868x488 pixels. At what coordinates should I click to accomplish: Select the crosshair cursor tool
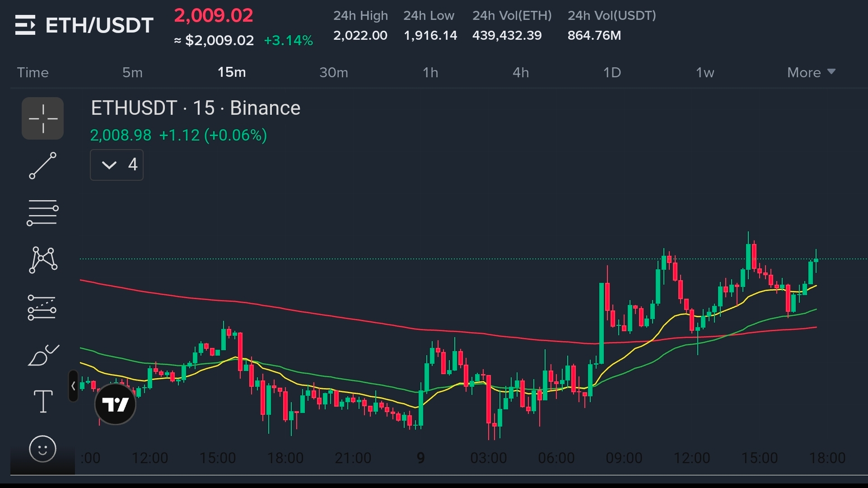43,118
